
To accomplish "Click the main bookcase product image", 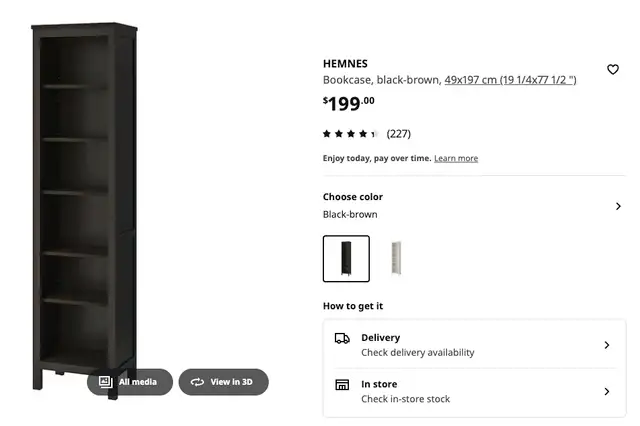I will [84, 210].
